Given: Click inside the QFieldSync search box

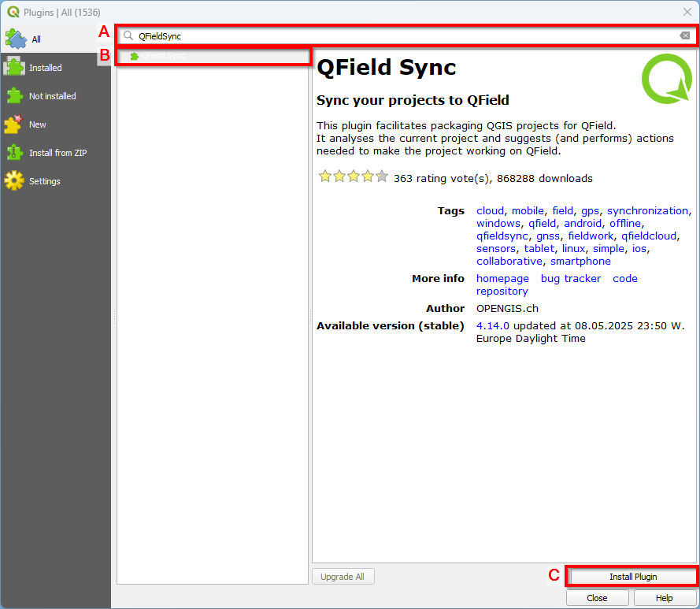Looking at the screenshot, I should 394,36.
